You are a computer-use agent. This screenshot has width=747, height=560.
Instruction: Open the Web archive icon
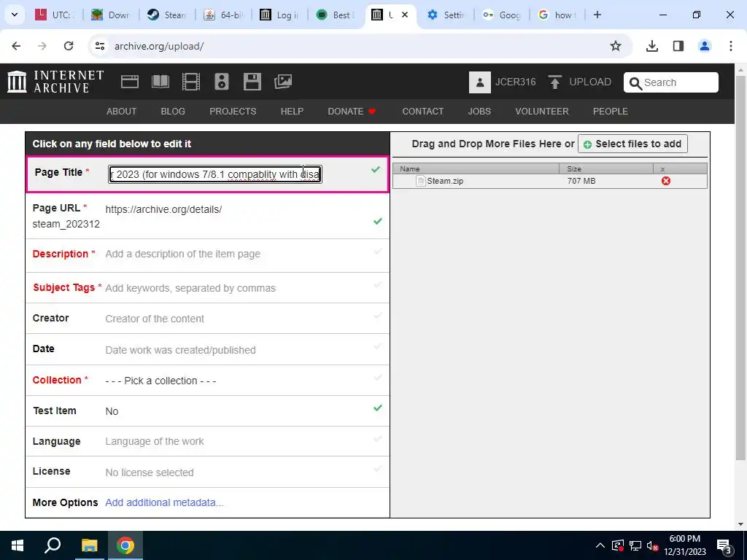(130, 82)
